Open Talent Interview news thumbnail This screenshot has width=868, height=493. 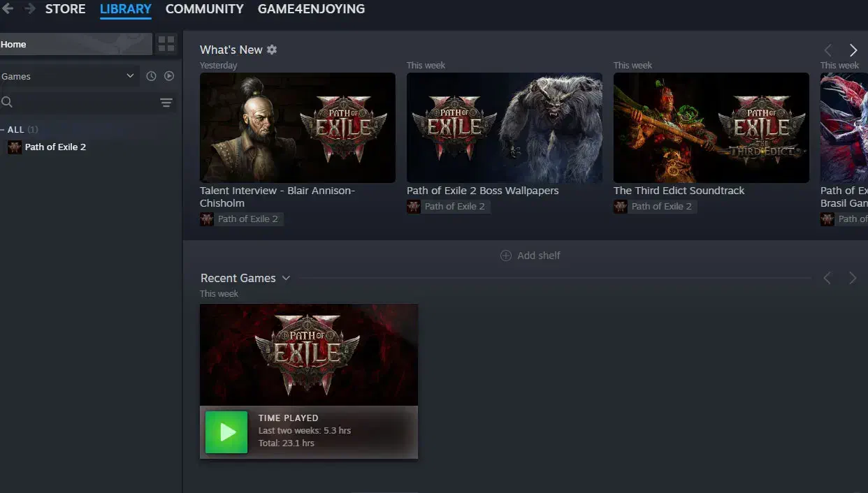point(298,128)
